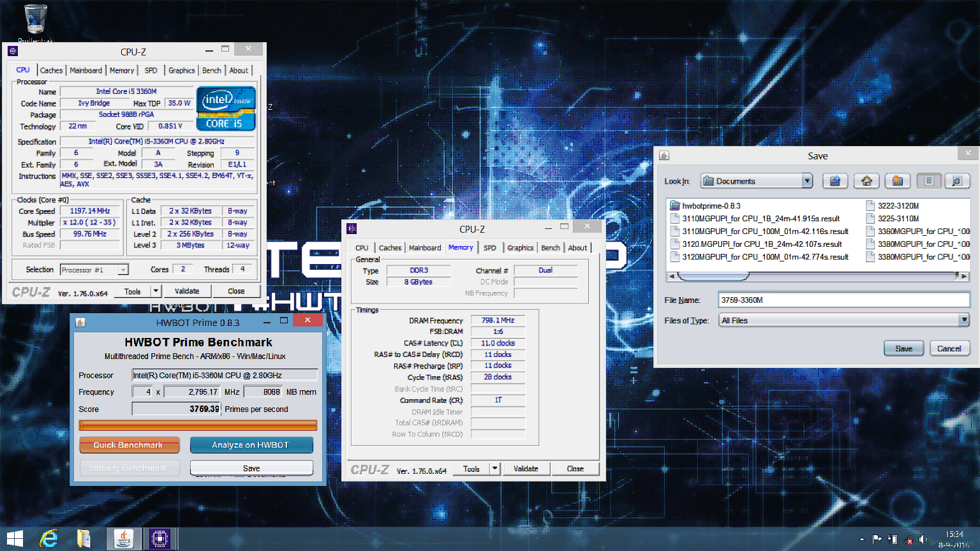
Task: Open File Explorer from the taskbar
Action: tap(84, 539)
